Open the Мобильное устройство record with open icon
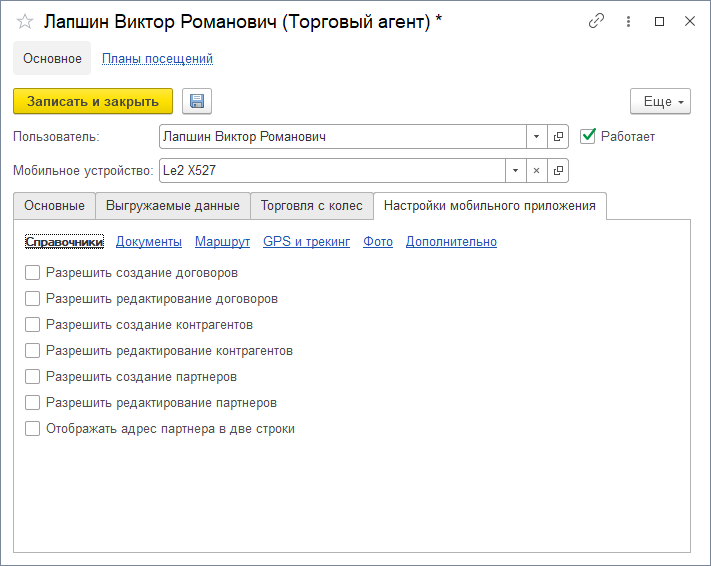The width and height of the screenshot is (711, 566). coord(559,170)
